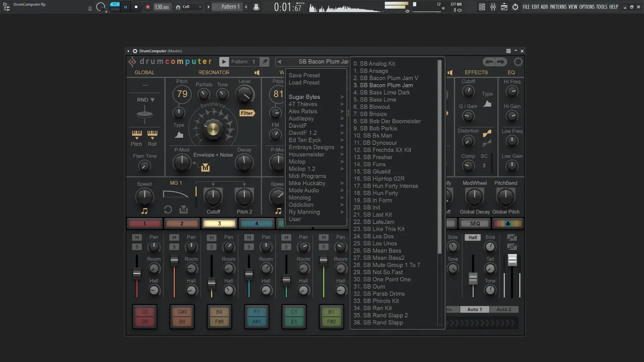Click the undo arrow in DrumComputer
Image resolution: width=644 pixels, height=362 pixels.
[x=489, y=62]
